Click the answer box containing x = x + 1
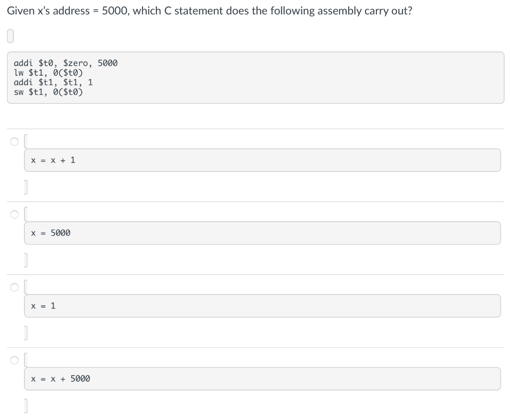This screenshot has height=420, width=510. pos(262,160)
